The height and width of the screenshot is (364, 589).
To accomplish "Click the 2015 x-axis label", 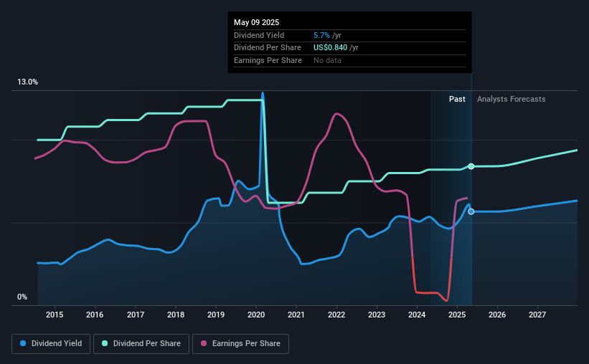I will tap(55, 315).
